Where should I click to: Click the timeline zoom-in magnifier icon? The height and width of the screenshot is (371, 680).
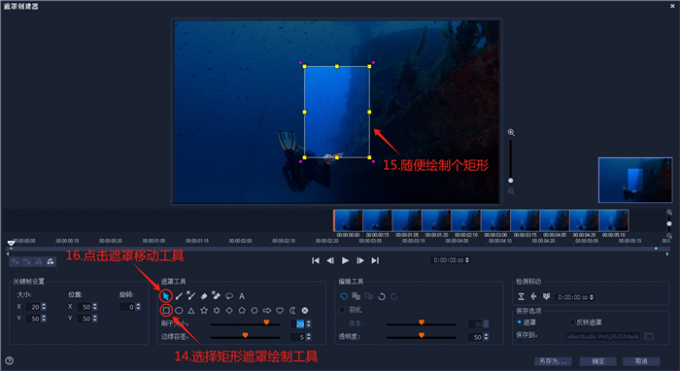pos(669,213)
